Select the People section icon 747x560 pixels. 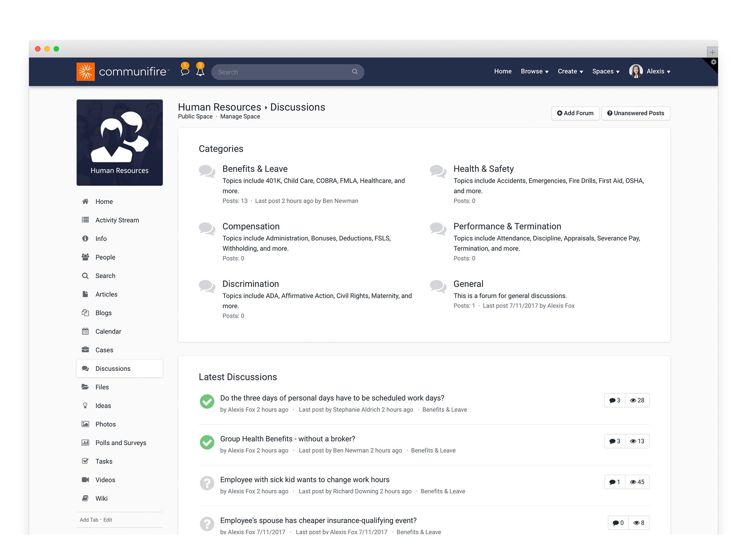[x=85, y=257]
